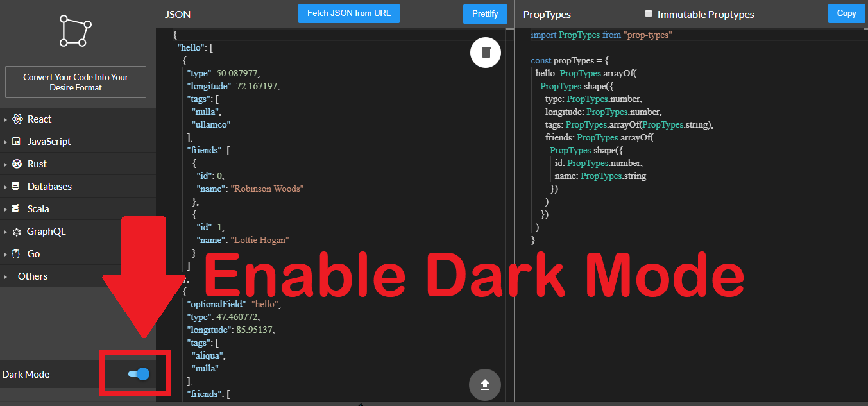This screenshot has height=406, width=868.
Task: Expand the React tree arrow
Action: pos(5,120)
